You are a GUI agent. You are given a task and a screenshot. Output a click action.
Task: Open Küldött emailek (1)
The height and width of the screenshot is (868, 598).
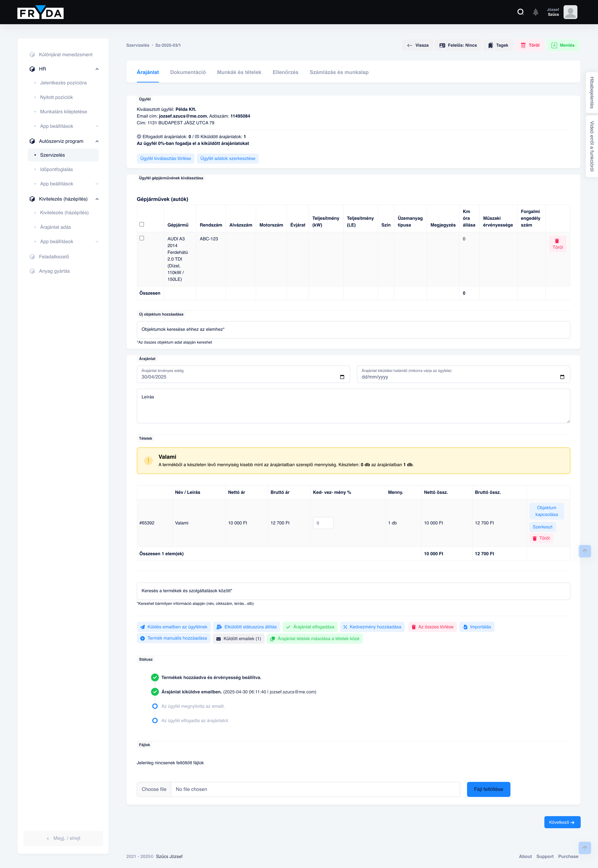coord(239,639)
